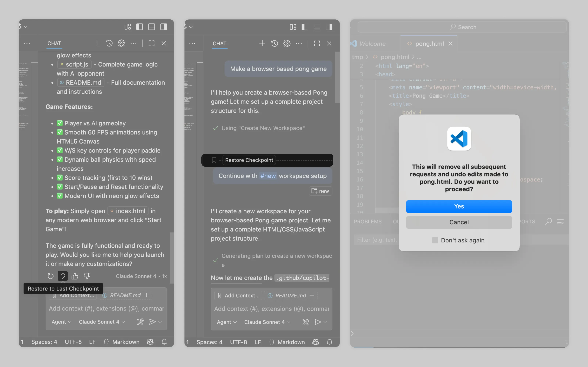Viewport: 588px width, 367px height.
Task: Click configure tools icon in middle chat
Action: (306, 322)
